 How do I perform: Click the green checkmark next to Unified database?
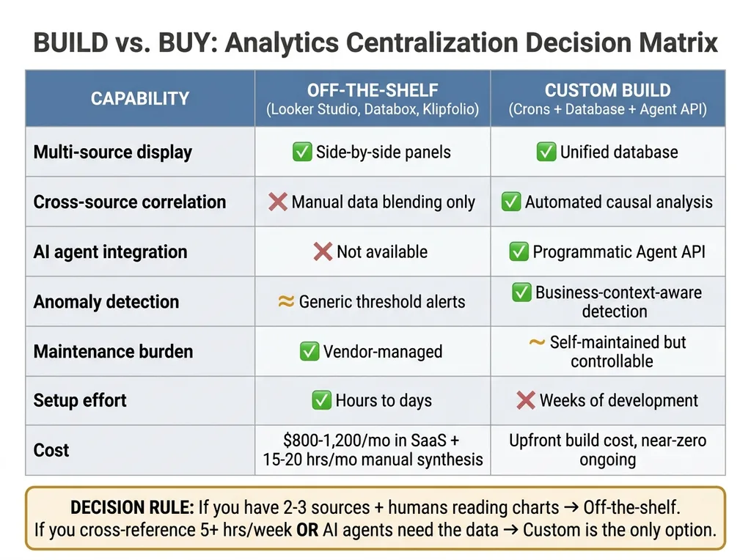click(x=546, y=152)
